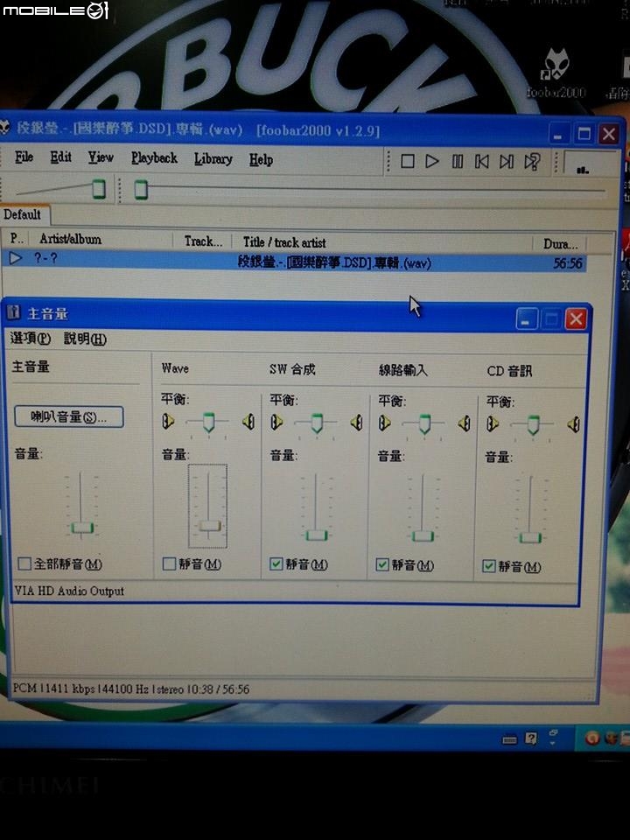Image resolution: width=630 pixels, height=840 pixels.
Task: Click the Wave volume slider thumb
Action: click(209, 526)
